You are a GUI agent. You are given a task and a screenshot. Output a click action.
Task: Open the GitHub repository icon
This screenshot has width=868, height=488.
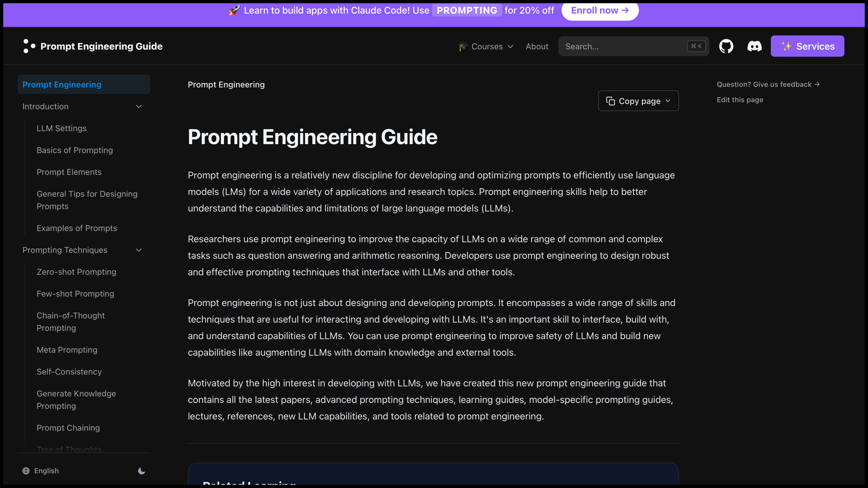[726, 46]
